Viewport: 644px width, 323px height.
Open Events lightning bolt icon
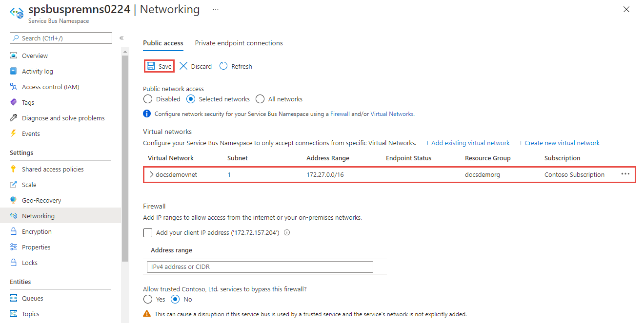14,133
